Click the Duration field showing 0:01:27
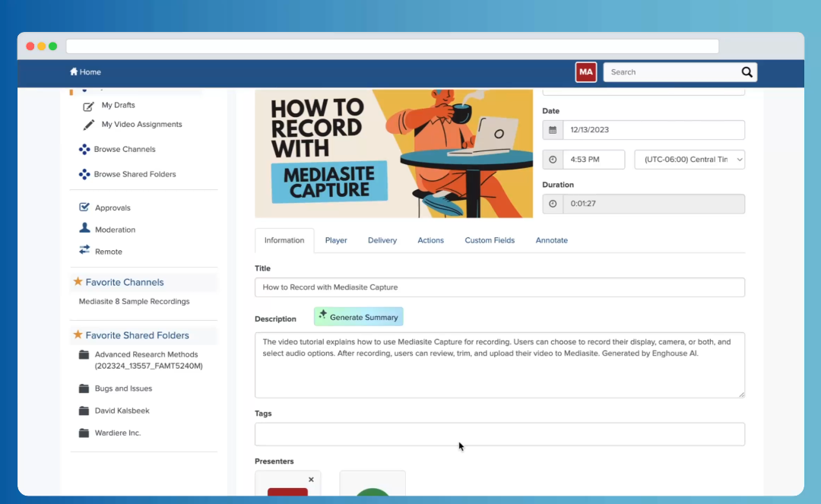This screenshot has width=821, height=504. (x=654, y=204)
